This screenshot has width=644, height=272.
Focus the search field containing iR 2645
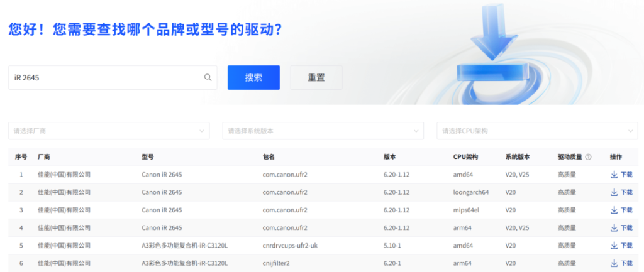tap(107, 78)
